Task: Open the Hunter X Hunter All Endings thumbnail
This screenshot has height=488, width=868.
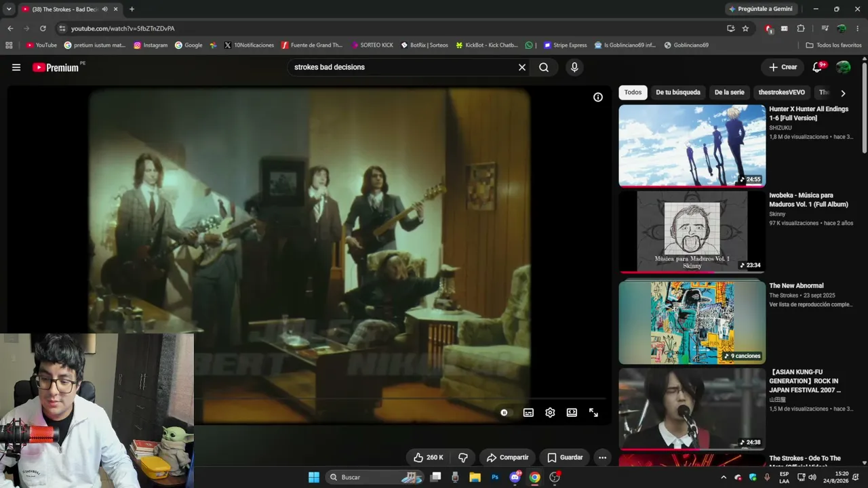Action: [x=692, y=145]
